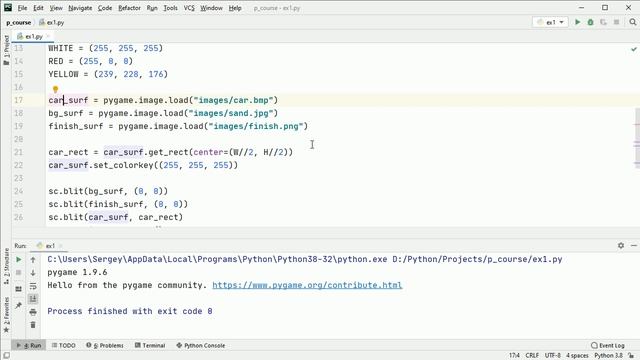The width and height of the screenshot is (640, 360).
Task: Open the Navigate menu
Action: point(80,8)
